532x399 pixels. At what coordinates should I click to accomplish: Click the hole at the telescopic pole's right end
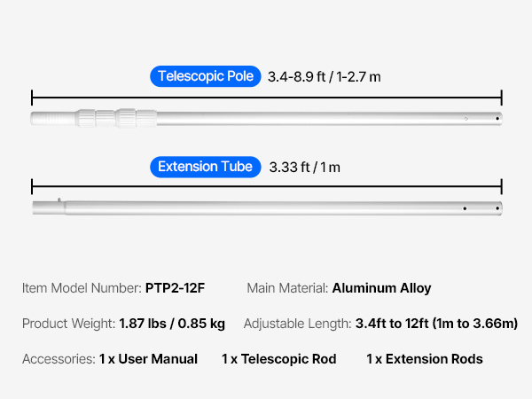(x=498, y=117)
